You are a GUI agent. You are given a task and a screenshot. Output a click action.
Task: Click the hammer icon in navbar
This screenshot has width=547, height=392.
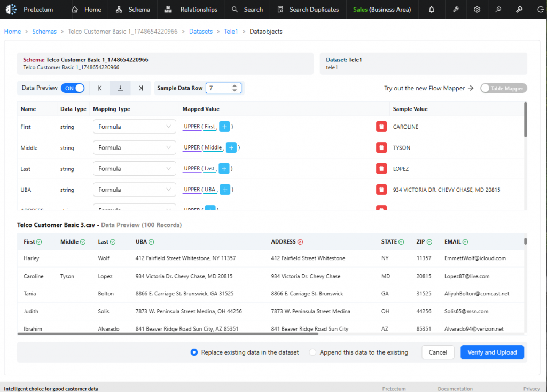click(x=519, y=10)
